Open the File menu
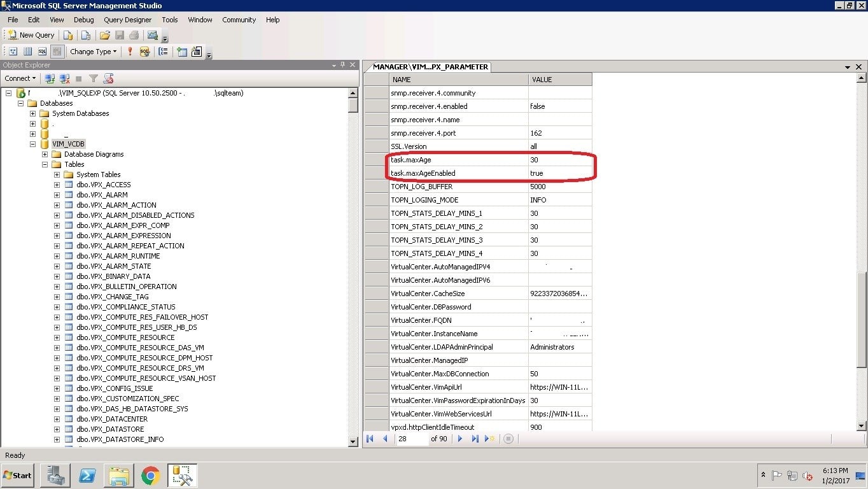Image resolution: width=868 pixels, height=489 pixels. [x=13, y=20]
